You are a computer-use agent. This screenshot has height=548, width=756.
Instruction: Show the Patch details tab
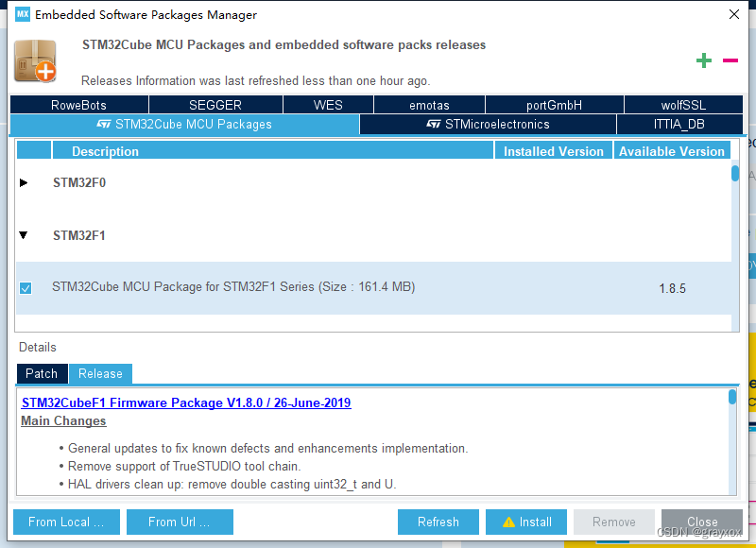42,373
